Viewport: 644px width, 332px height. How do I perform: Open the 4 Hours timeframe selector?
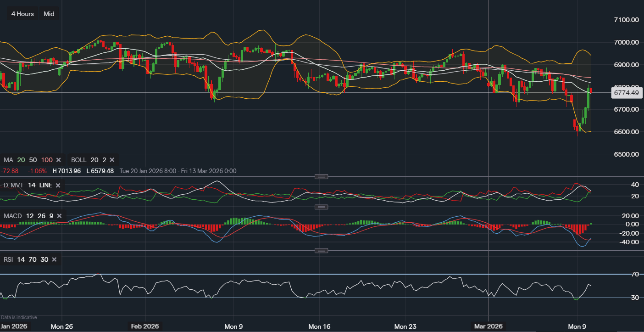[22, 14]
